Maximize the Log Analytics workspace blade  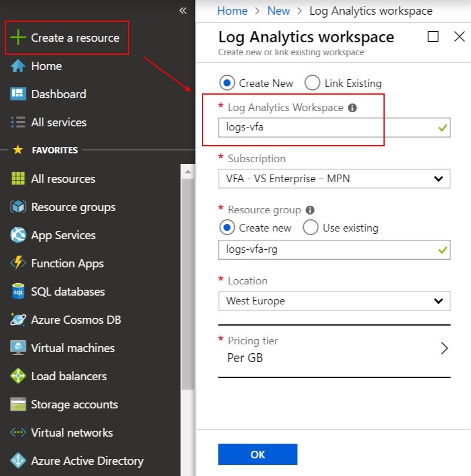[x=433, y=37]
